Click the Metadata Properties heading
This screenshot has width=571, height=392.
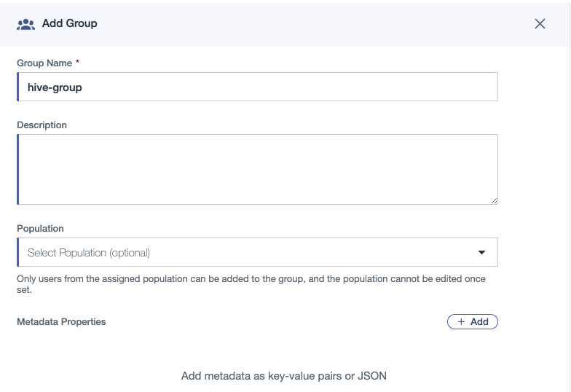point(61,322)
